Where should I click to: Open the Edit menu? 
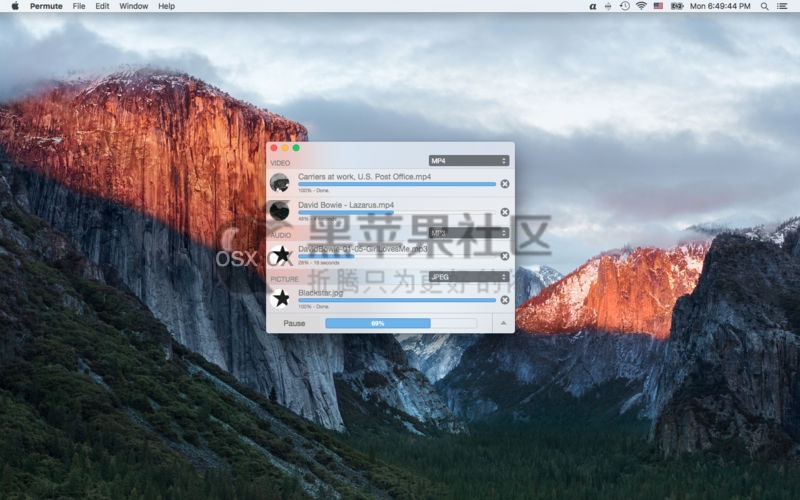pyautogui.click(x=102, y=6)
